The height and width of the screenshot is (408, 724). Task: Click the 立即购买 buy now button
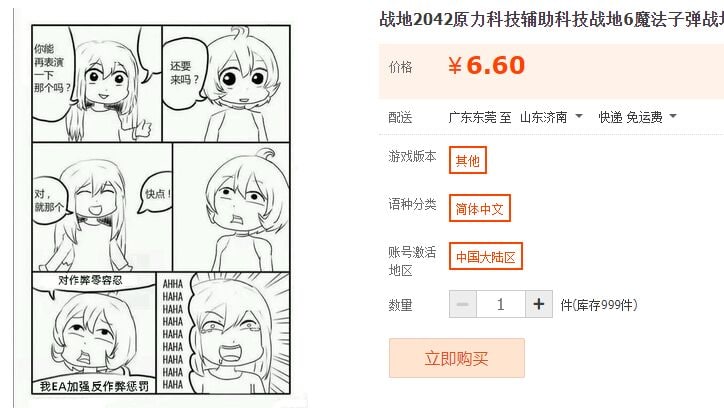tap(457, 358)
